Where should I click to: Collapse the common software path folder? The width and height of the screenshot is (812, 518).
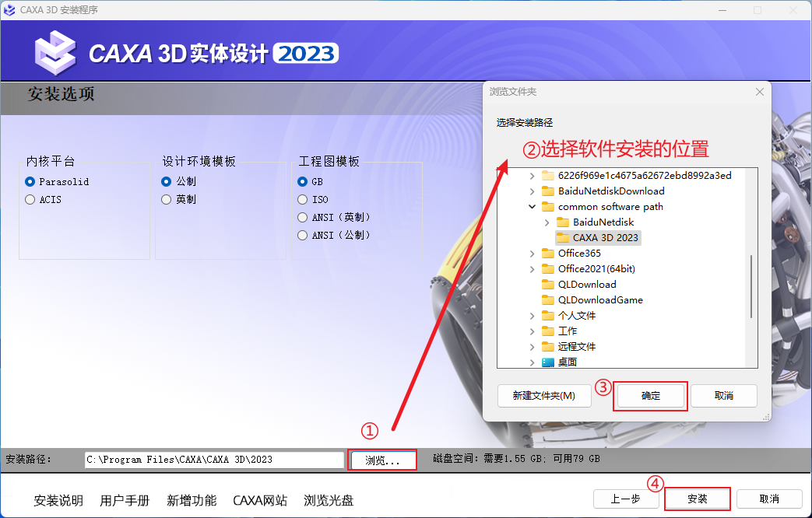pos(532,206)
